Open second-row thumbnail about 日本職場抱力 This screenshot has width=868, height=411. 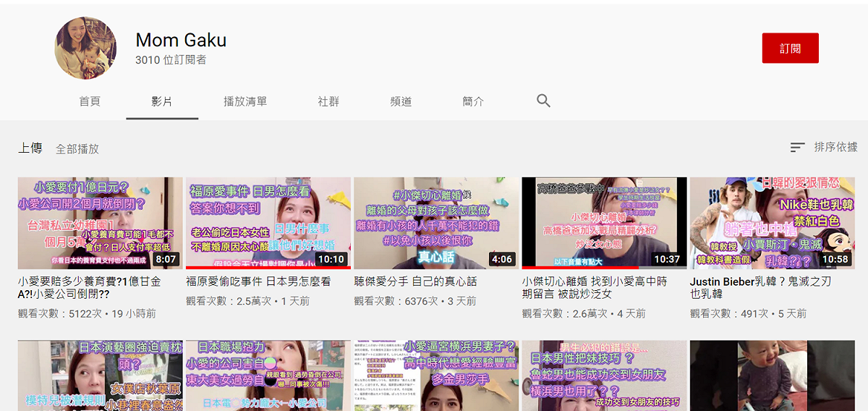click(268, 376)
